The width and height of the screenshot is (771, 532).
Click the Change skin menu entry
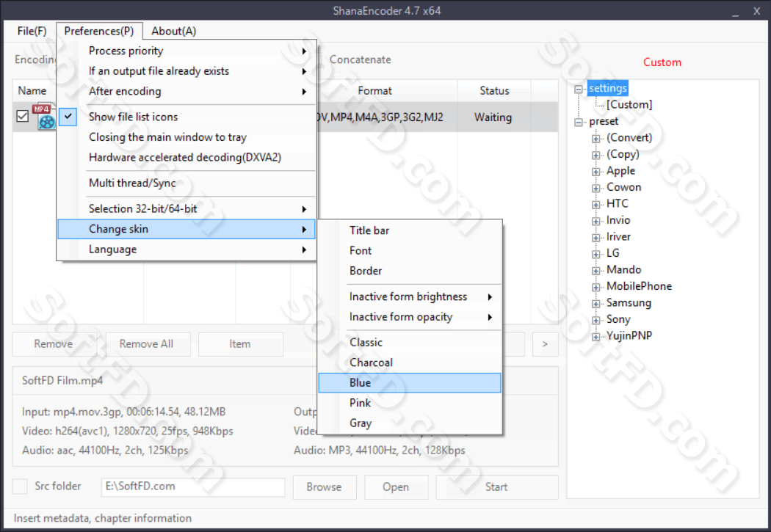pos(187,229)
